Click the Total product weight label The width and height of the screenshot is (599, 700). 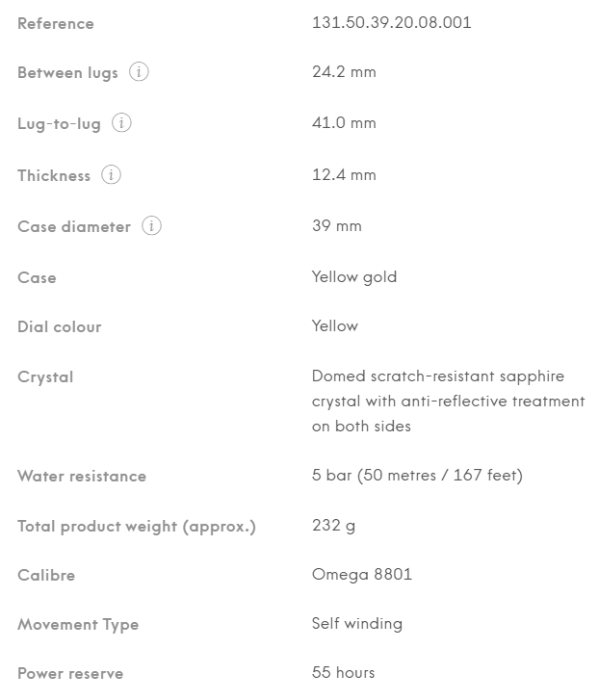pos(137,527)
